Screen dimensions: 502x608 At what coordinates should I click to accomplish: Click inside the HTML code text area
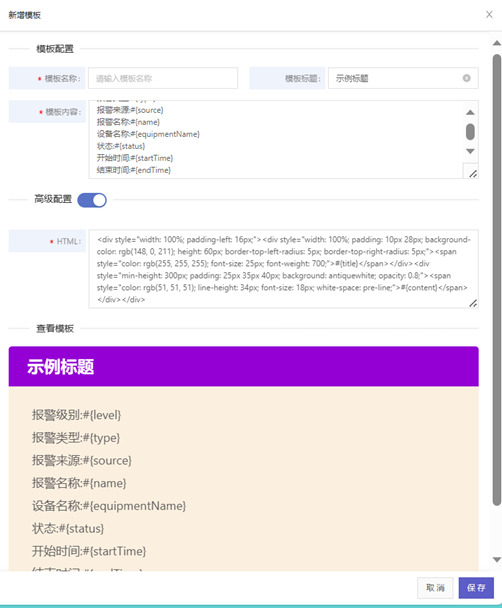pos(283,269)
